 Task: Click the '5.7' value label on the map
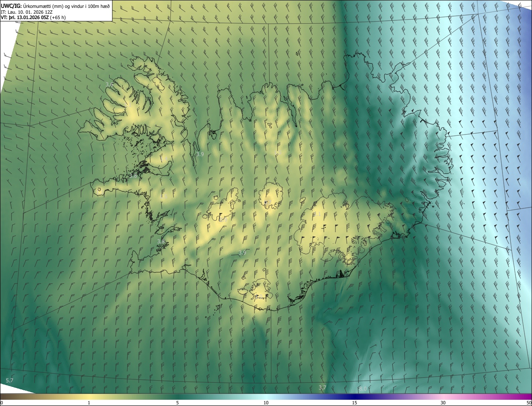[10, 380]
